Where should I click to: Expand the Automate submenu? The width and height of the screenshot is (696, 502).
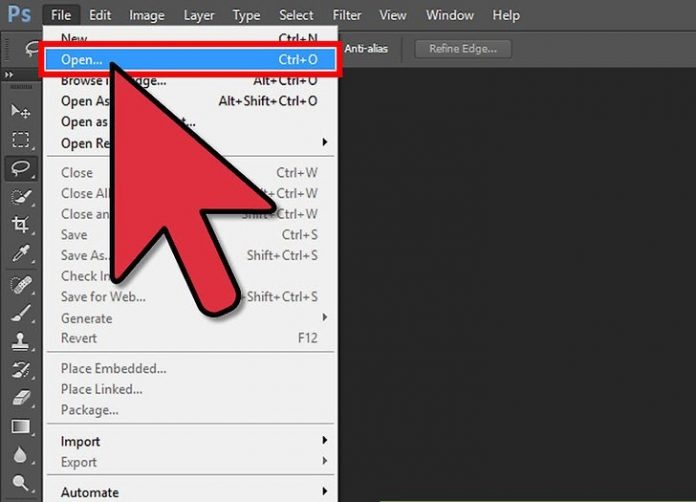90,492
